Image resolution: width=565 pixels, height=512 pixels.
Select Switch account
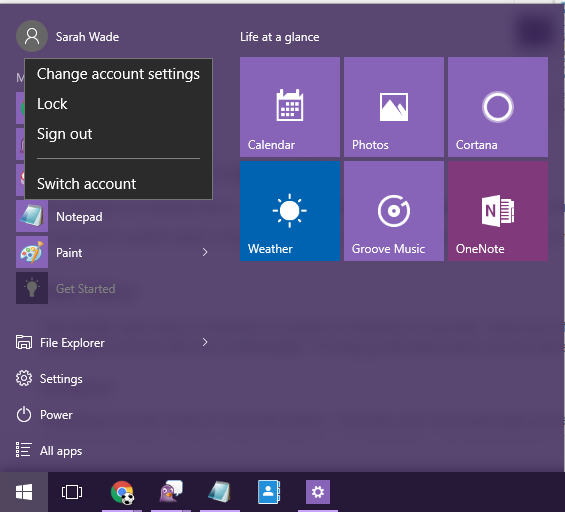(x=118, y=184)
